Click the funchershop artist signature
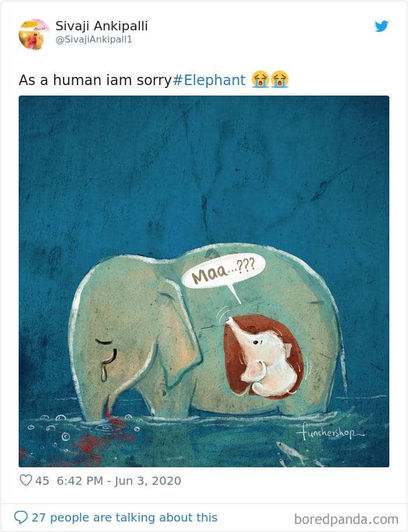 [x=329, y=433]
